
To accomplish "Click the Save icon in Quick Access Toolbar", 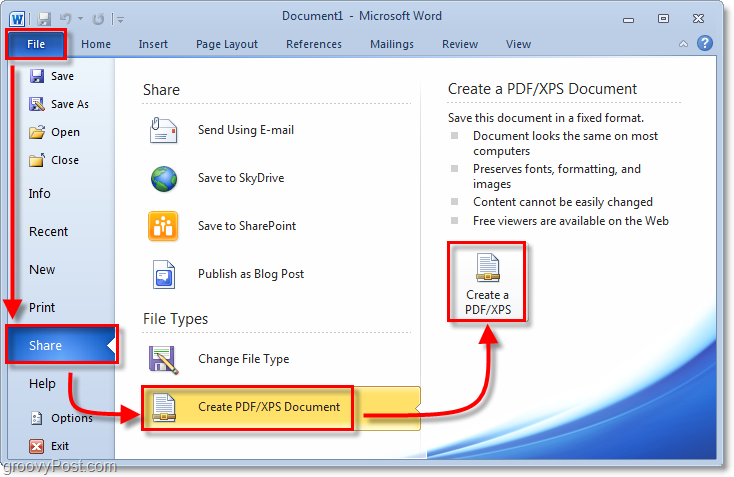I will (44, 19).
